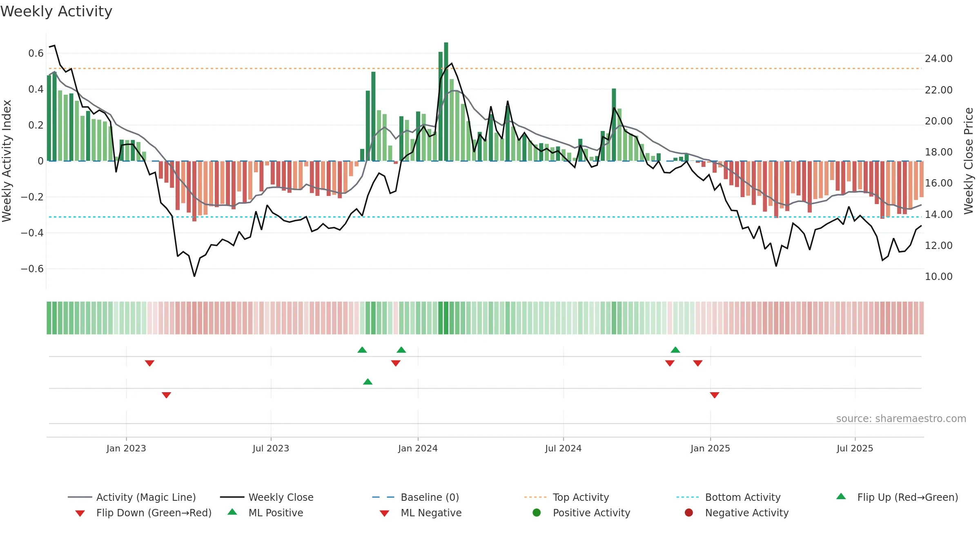Toggle the Flip Up (Red→Green) legend entry

(897, 497)
